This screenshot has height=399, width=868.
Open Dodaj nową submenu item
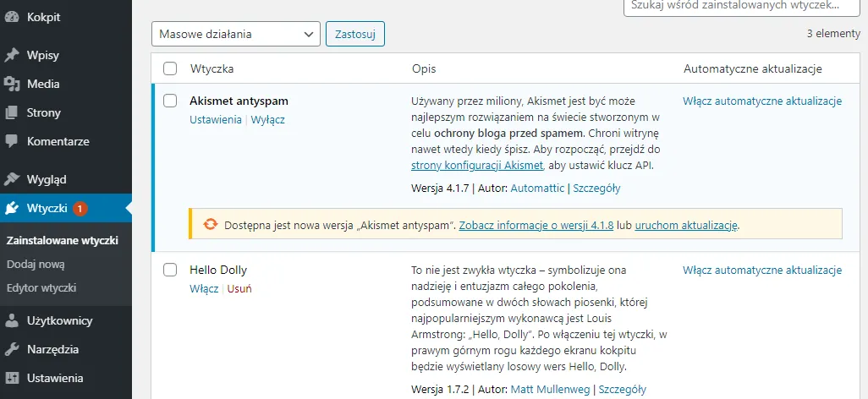pos(36,264)
